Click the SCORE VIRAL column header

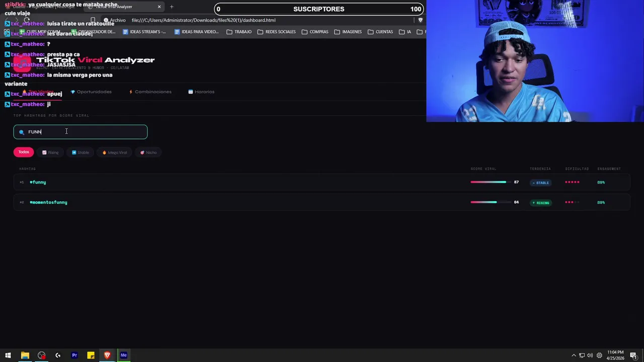point(483,169)
